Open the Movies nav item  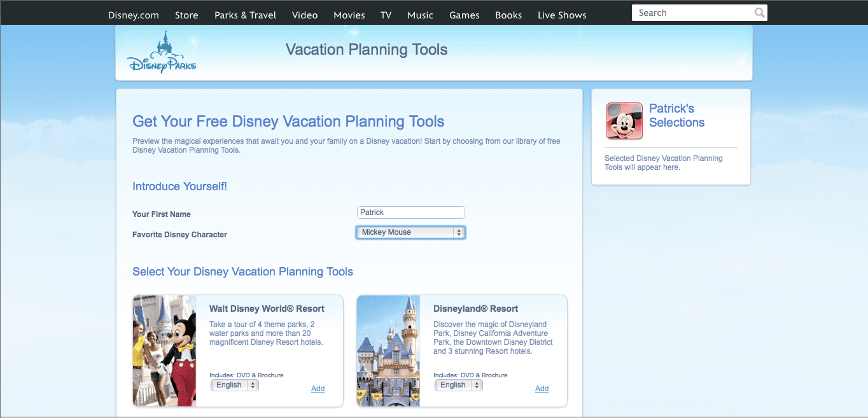(349, 15)
